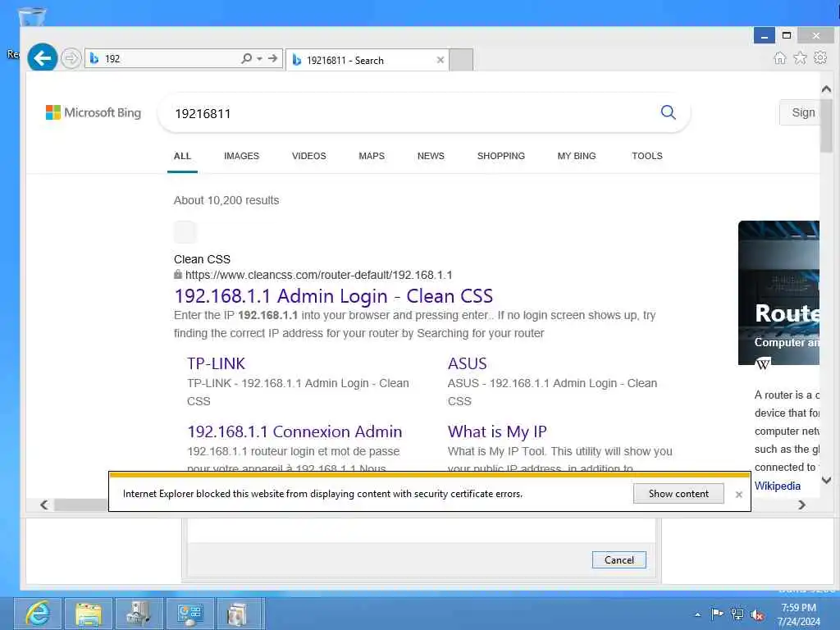
Task: Click the address bar search magnifier
Action: [x=246, y=58]
